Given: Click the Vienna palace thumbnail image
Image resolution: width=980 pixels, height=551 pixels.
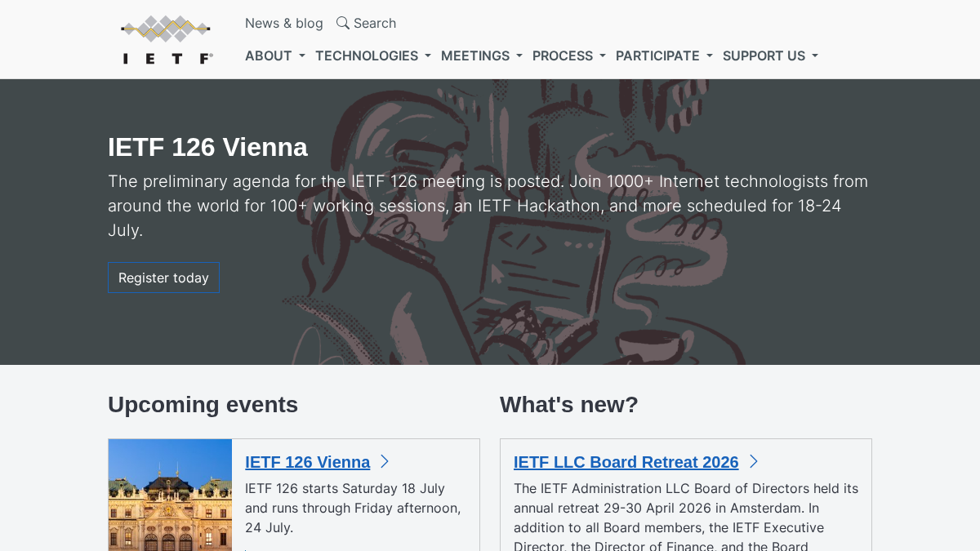Looking at the screenshot, I should (x=170, y=495).
